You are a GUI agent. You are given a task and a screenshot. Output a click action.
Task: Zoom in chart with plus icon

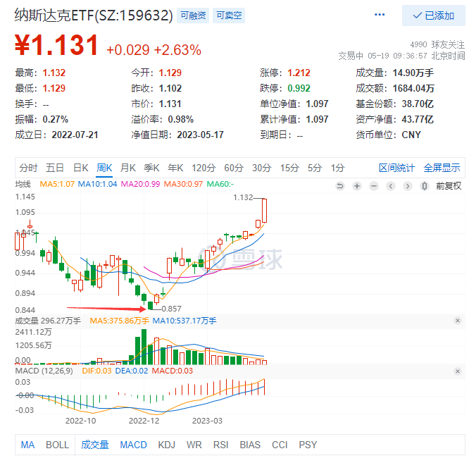point(357,185)
